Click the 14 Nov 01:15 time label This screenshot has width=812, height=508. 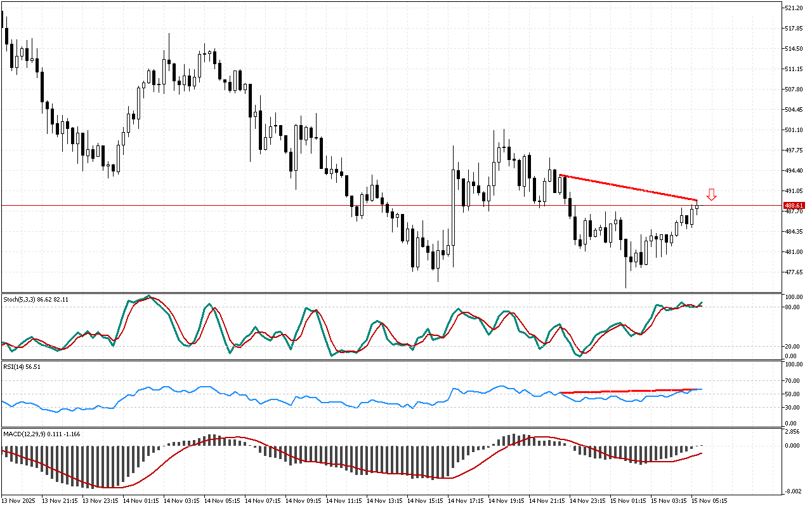[141, 501]
